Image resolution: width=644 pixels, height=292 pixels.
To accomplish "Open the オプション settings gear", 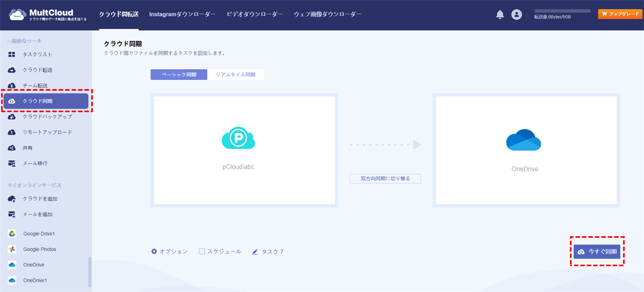I will [x=155, y=251].
